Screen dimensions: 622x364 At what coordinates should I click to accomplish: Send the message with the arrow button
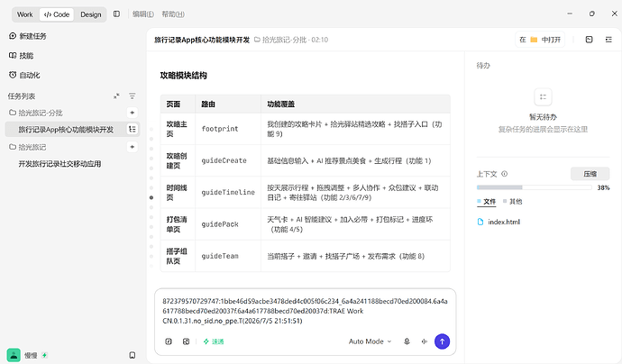tap(442, 341)
